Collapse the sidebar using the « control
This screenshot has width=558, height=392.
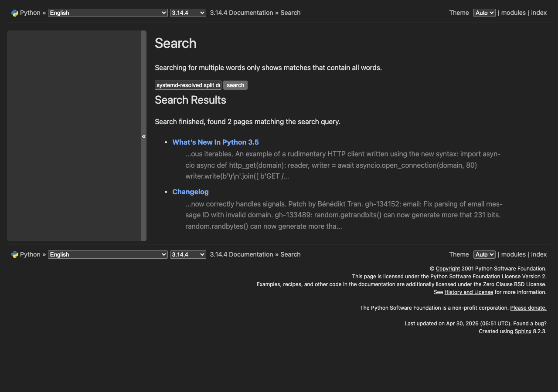[144, 136]
